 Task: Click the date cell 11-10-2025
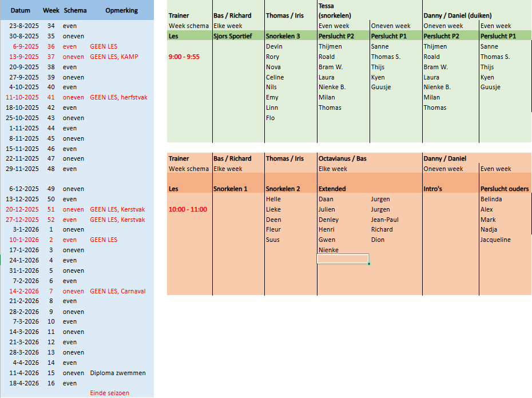22,97
